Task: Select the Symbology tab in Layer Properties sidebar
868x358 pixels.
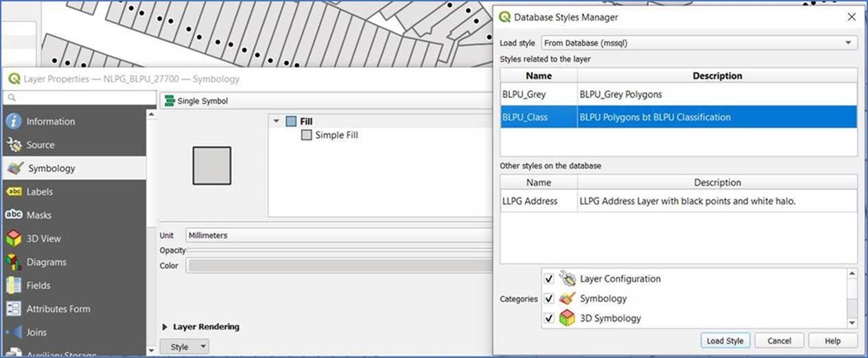Action: [x=73, y=168]
